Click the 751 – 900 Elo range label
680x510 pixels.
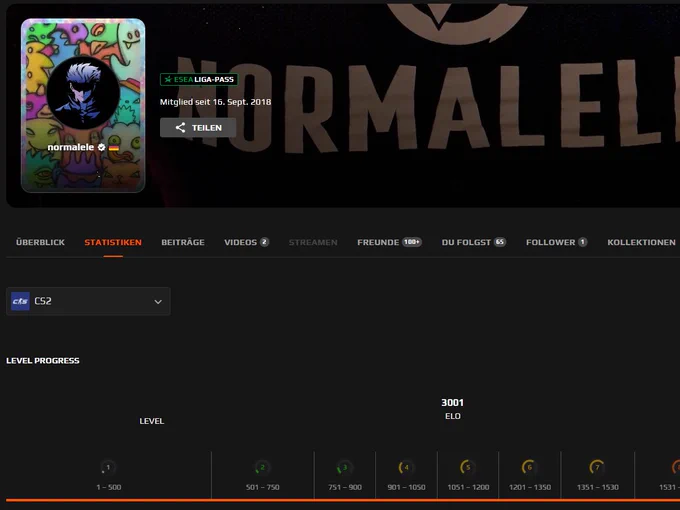tap(345, 487)
